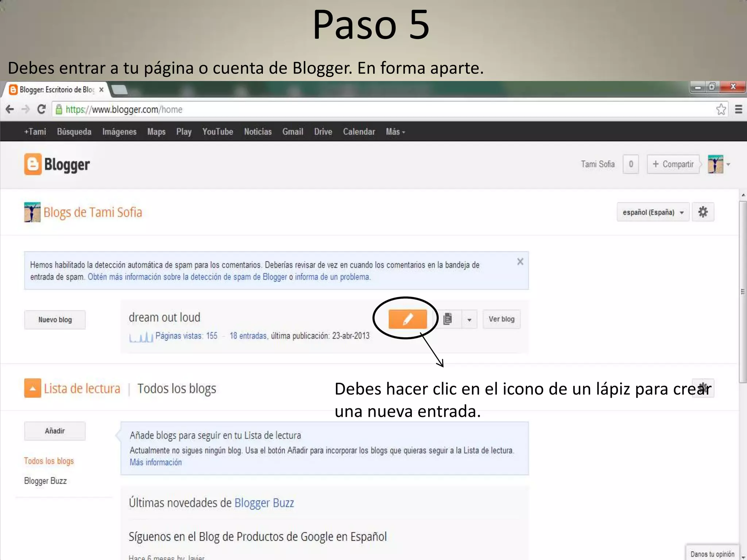Viewport: 747px width, 560px height.
Task: Close the spam detection notice
Action: pos(520,261)
